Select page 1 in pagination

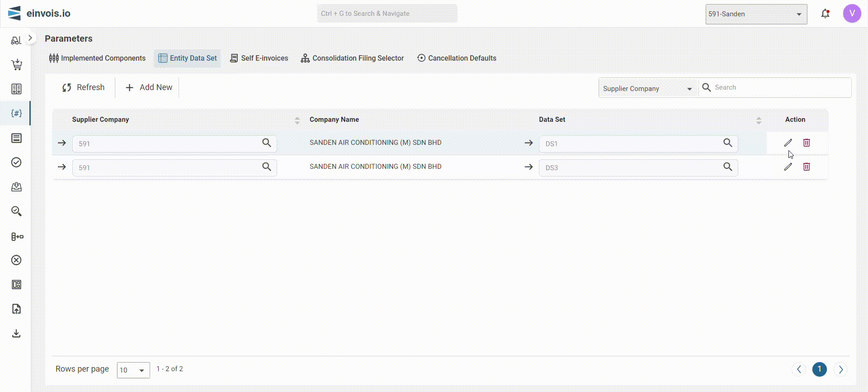coord(820,369)
